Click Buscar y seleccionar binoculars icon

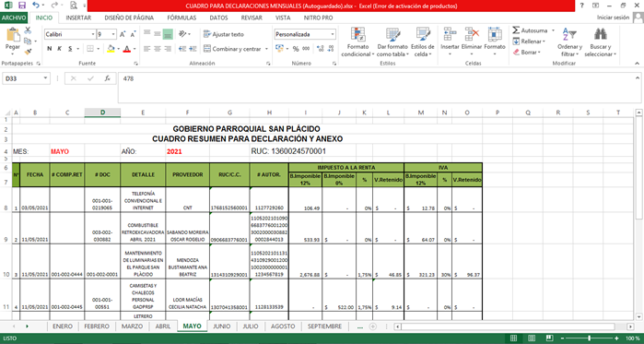click(601, 34)
